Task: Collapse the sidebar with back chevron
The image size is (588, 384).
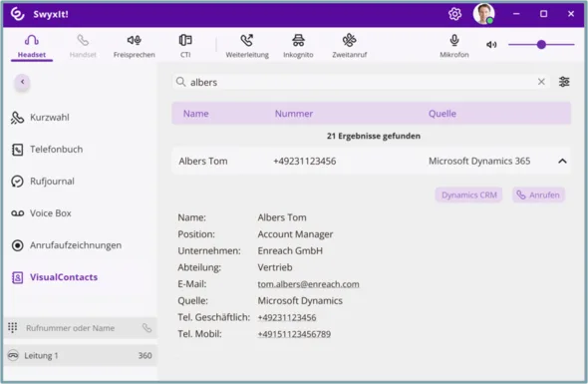Action: tap(23, 82)
